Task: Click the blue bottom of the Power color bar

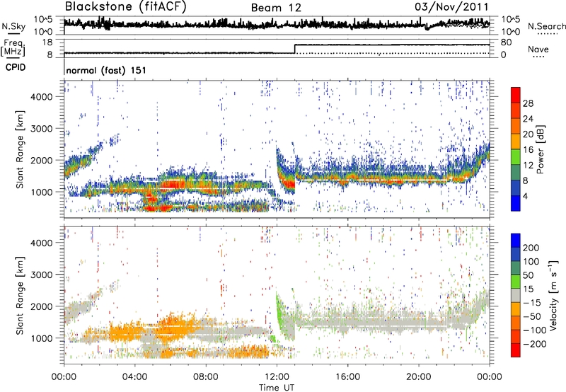Action: pyautogui.click(x=516, y=203)
